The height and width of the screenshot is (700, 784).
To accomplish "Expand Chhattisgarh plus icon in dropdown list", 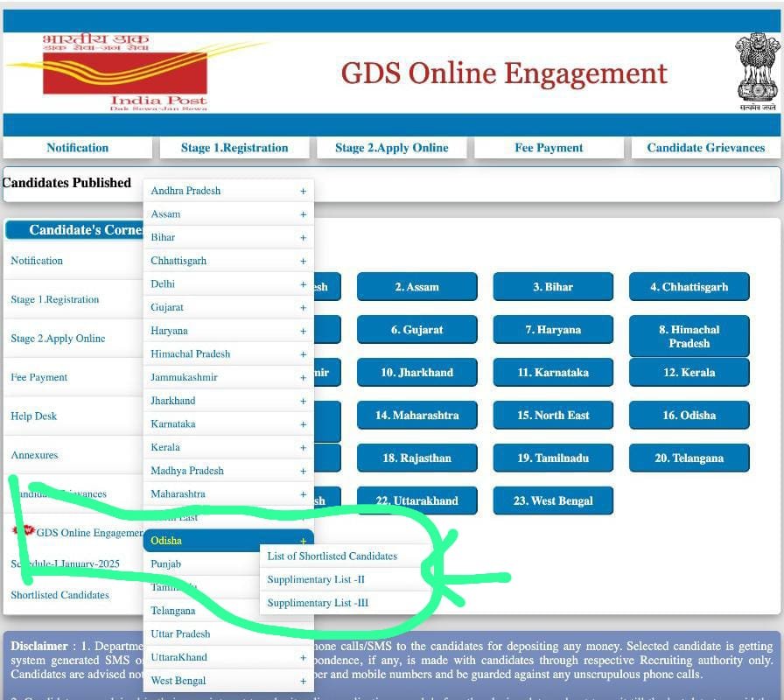I will click(303, 261).
